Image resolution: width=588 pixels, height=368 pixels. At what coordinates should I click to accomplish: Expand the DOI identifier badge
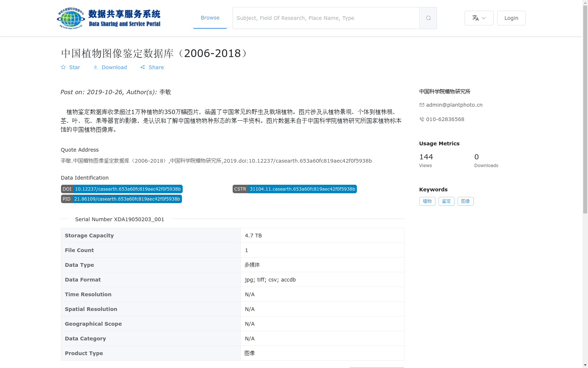point(121,189)
